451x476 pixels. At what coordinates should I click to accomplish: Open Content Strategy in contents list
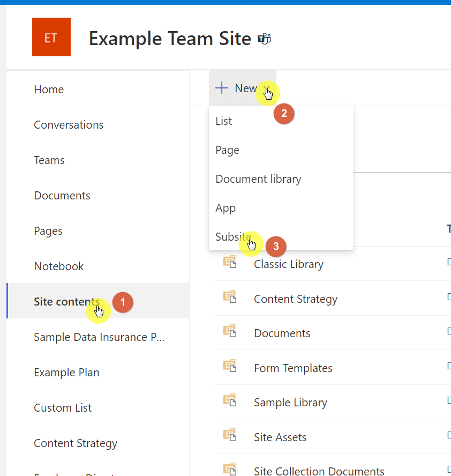tap(296, 299)
